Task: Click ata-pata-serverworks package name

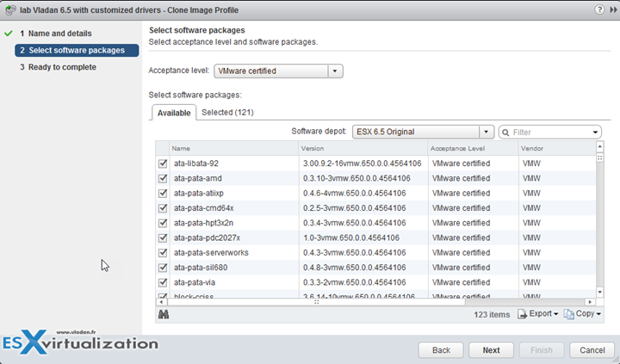Action: (211, 253)
